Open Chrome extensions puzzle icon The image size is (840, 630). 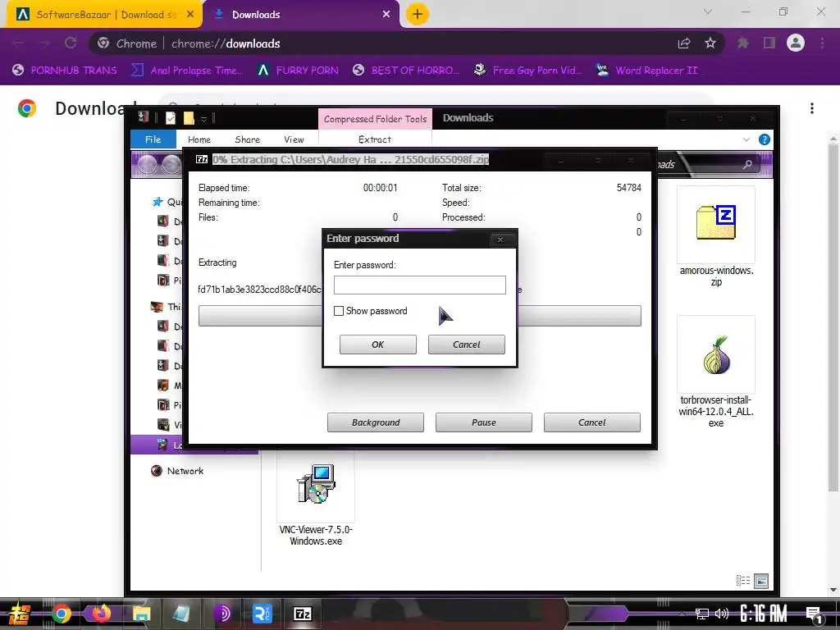pyautogui.click(x=743, y=43)
